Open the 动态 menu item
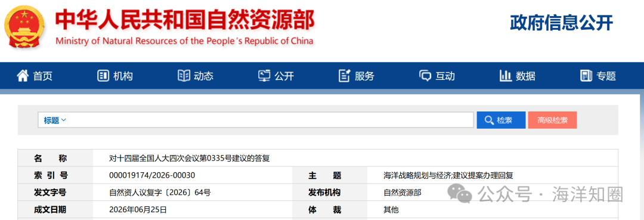The image size is (644, 220). pyautogui.click(x=204, y=76)
